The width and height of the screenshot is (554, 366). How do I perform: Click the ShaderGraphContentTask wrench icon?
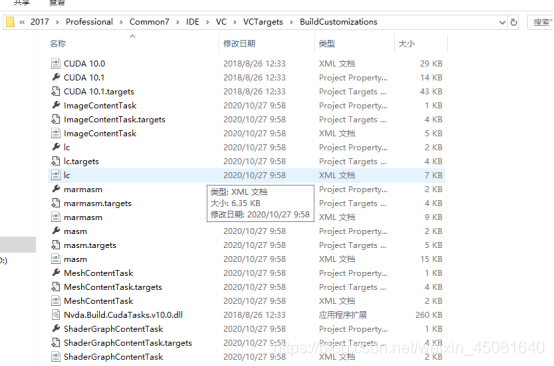point(55,328)
